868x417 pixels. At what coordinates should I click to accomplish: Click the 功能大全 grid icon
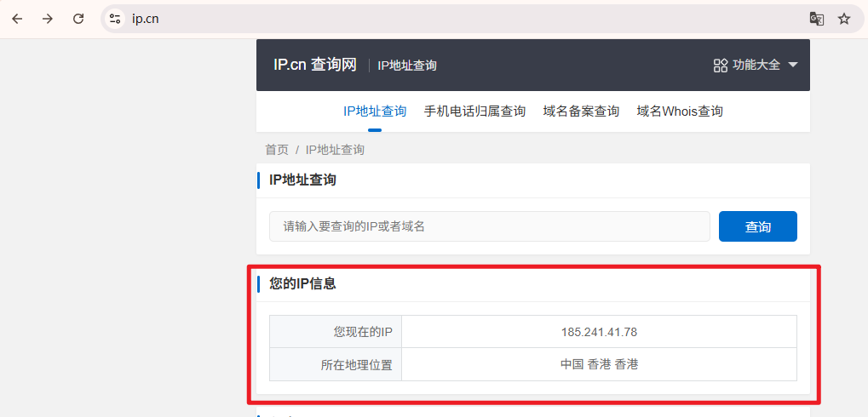pos(720,66)
